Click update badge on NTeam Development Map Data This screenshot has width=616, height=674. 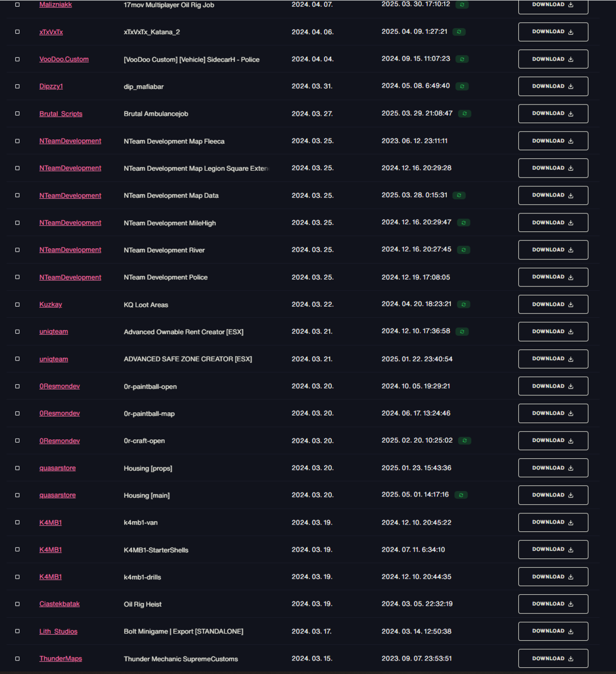pyautogui.click(x=459, y=195)
